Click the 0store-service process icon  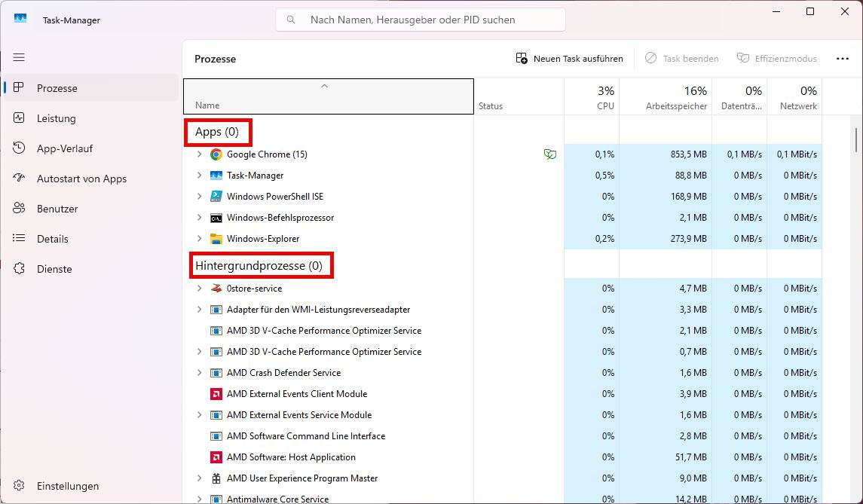[x=216, y=289]
